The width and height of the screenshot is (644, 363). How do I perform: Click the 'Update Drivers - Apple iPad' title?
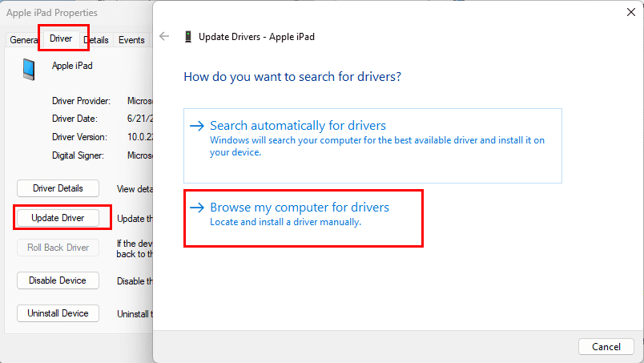coord(256,37)
